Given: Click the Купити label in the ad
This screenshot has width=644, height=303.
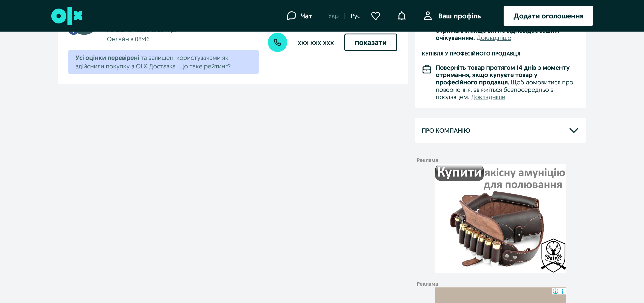Looking at the screenshot, I should [459, 172].
